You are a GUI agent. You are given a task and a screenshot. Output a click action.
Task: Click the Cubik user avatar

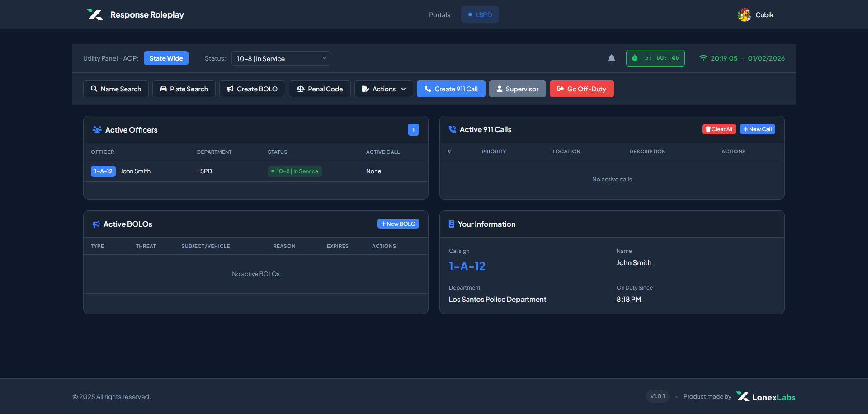[x=744, y=15]
